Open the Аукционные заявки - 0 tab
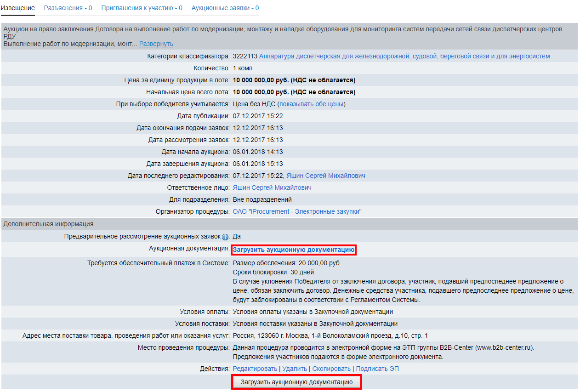580x392 pixels. 225,8
